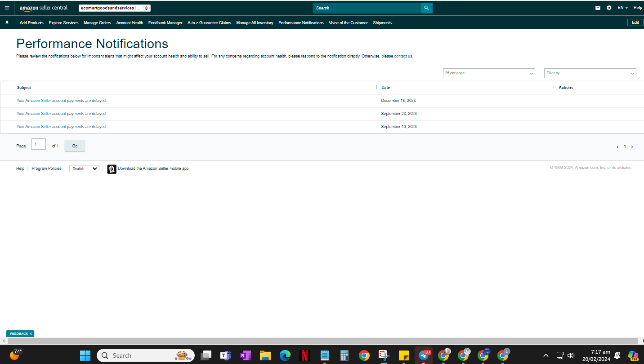Open the weather widget showing 74°
644x364 pixels.
[15, 355]
